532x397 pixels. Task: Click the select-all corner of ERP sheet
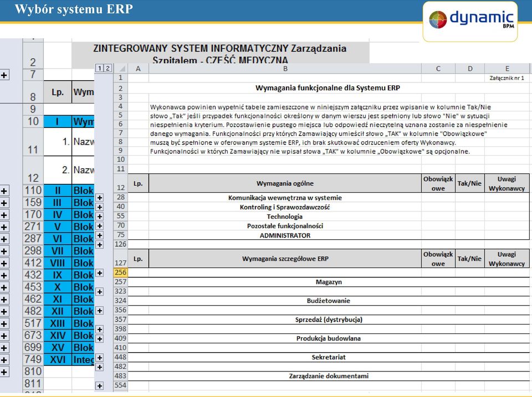coord(121,69)
